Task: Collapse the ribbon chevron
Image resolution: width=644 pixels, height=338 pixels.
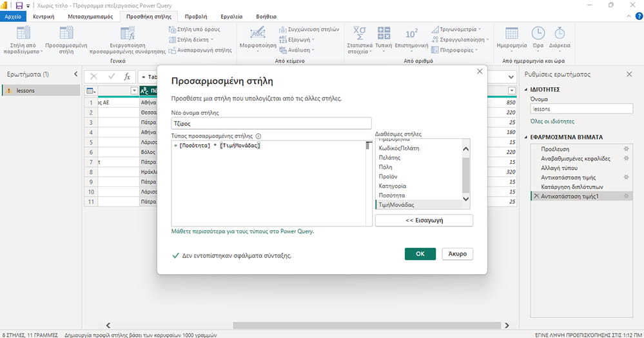Action: click(x=629, y=16)
